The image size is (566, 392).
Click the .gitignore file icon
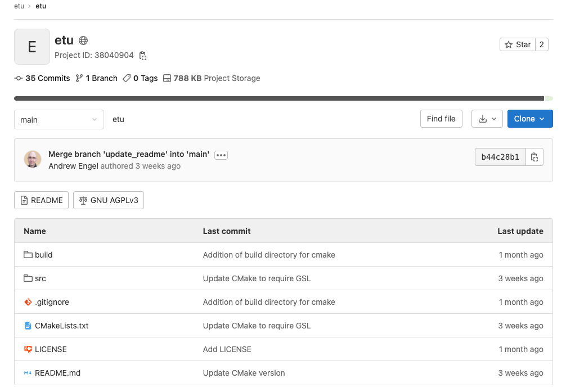click(x=28, y=302)
